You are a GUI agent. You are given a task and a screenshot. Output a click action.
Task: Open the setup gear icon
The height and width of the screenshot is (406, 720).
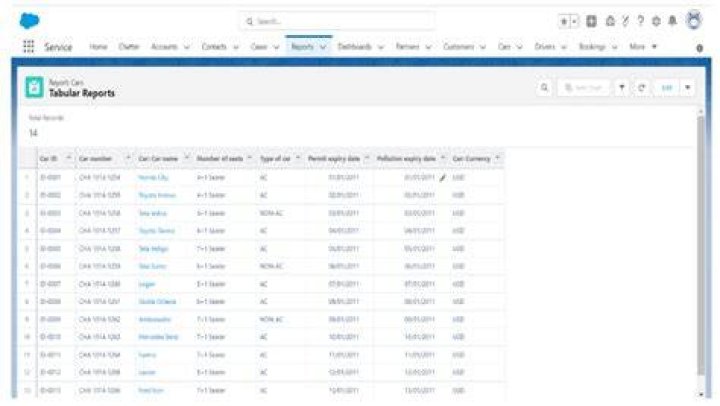(656, 21)
